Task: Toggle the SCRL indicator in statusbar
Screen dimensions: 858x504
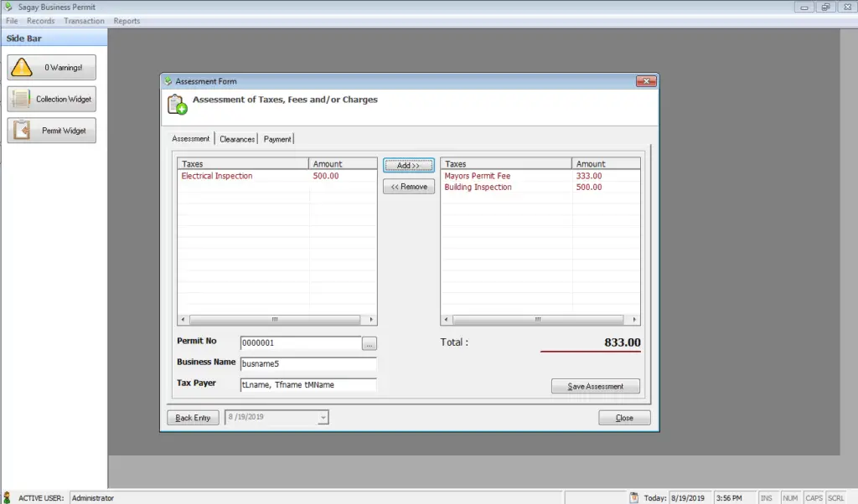Action: coord(836,496)
